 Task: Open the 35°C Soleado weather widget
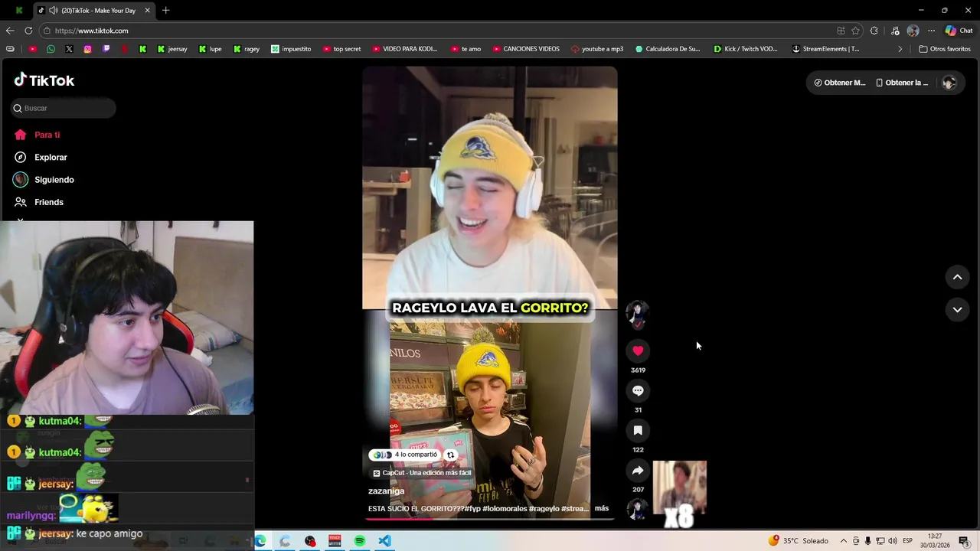pos(798,541)
